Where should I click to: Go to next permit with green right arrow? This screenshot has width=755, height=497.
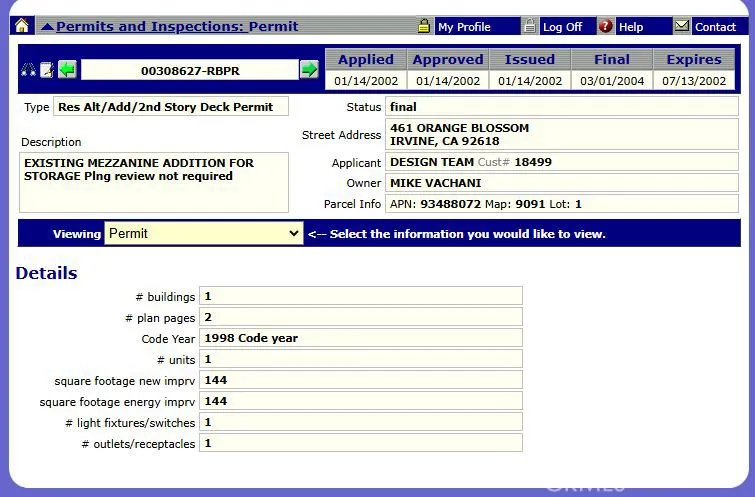309,70
